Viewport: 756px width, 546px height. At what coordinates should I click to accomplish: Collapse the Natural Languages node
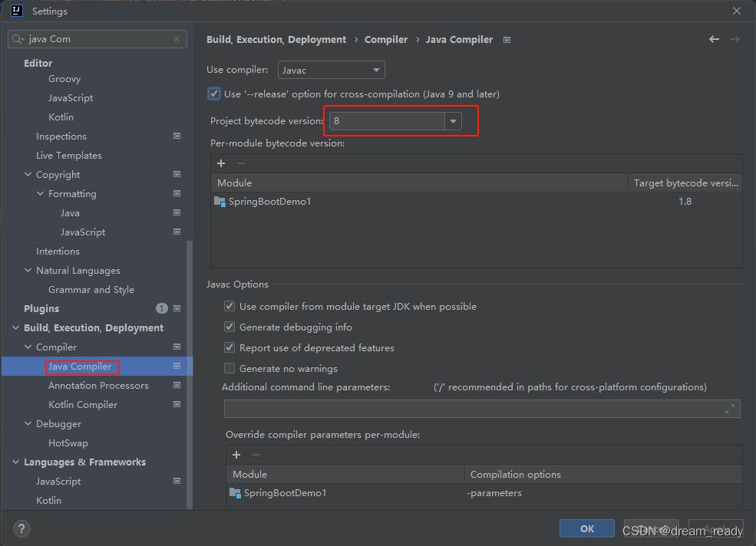(28, 271)
